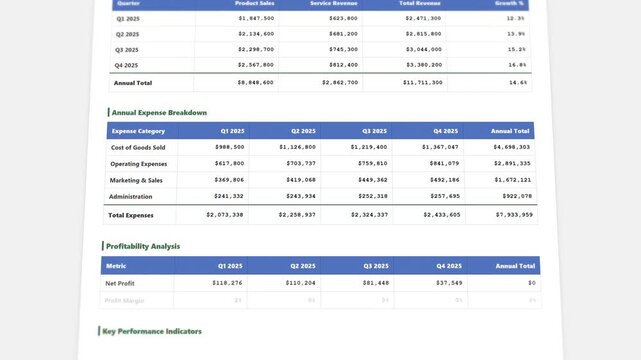This screenshot has width=641, height=360.
Task: Select Annual Total row label in revenue table
Action: tap(133, 83)
